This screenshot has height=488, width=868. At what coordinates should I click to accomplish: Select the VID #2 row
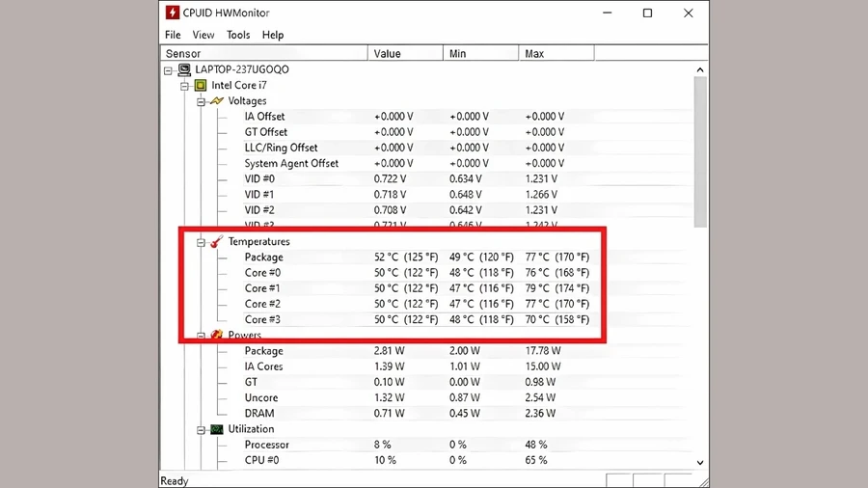point(468,209)
